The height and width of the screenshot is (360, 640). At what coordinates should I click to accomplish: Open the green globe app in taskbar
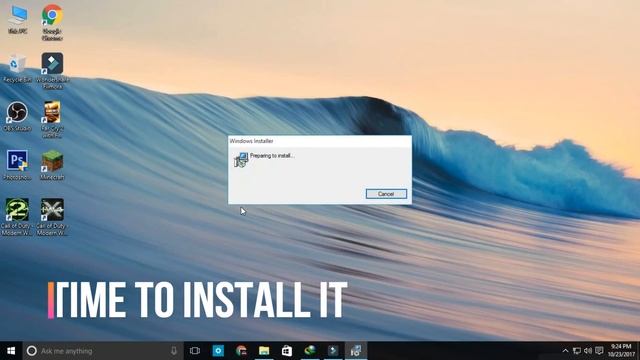[310, 351]
